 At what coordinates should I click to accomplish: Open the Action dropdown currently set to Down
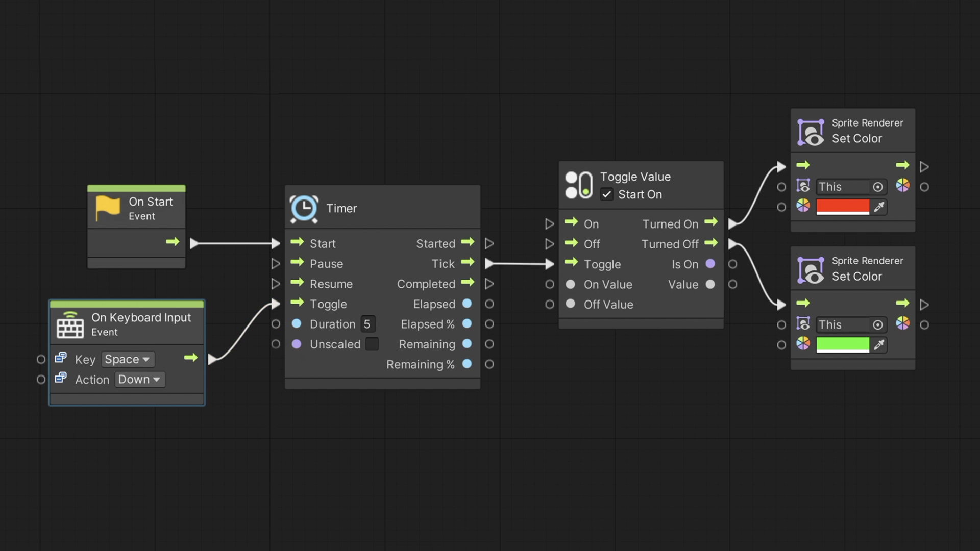tap(139, 379)
